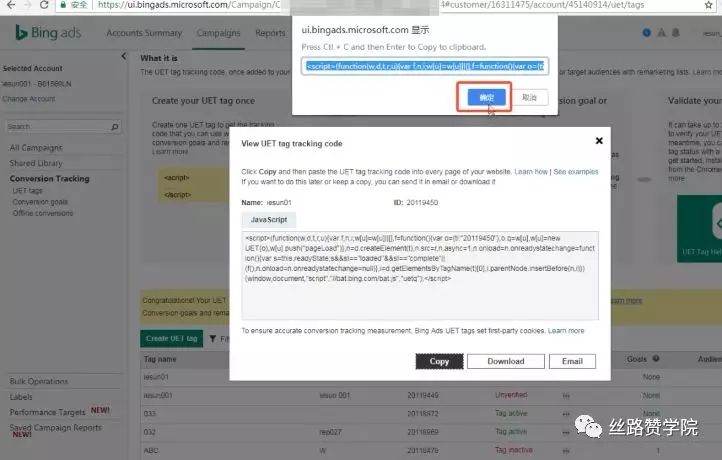
Task: Open ellipsis menu in 033 row
Action: pyautogui.click(x=566, y=413)
